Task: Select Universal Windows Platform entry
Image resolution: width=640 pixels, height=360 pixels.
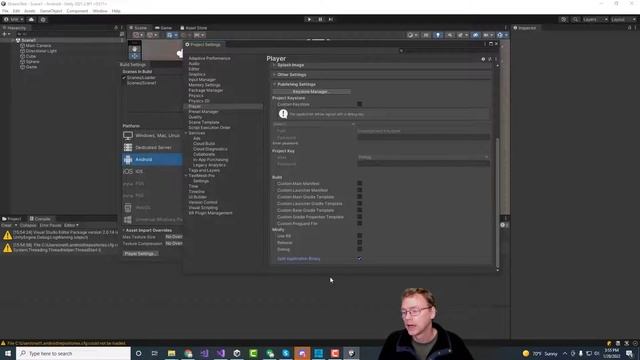Action: [x=152, y=219]
